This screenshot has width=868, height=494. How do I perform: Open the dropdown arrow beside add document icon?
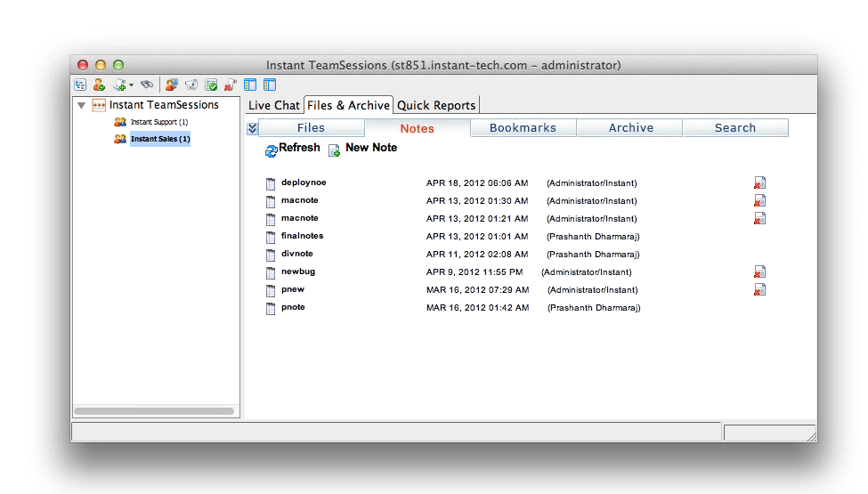pos(131,85)
